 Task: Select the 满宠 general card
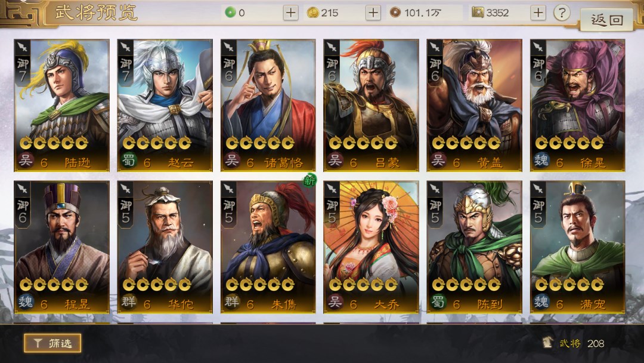577,247
